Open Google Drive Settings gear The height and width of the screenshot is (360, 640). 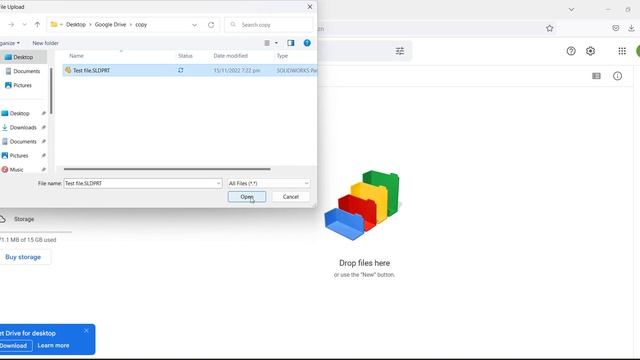(590, 51)
